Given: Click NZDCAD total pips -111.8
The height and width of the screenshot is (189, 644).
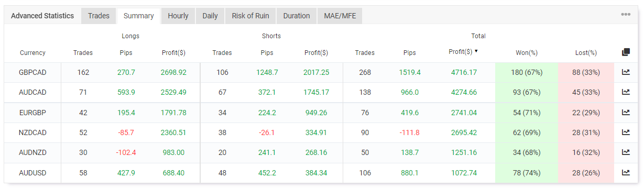Looking at the screenshot, I should [410, 132].
